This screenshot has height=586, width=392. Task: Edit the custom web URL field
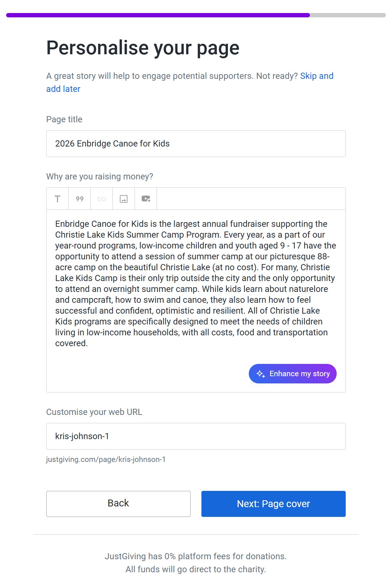click(x=196, y=436)
